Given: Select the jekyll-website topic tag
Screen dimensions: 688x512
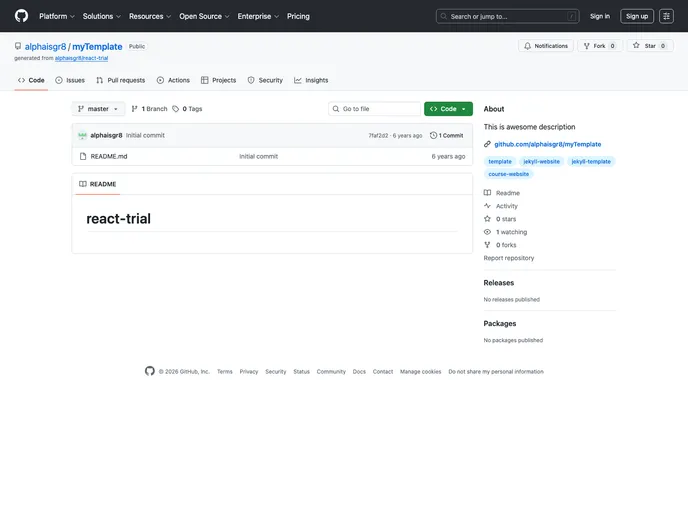Looking at the screenshot, I should (x=542, y=161).
